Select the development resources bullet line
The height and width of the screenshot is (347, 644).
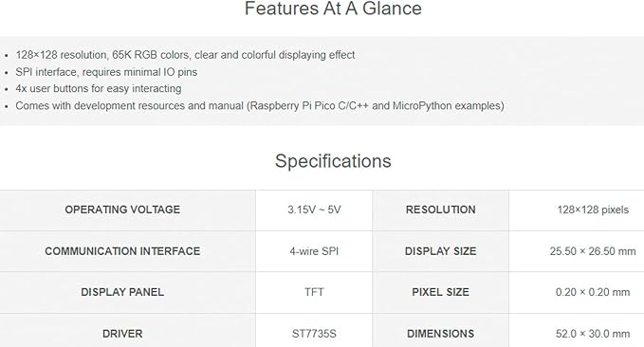(260, 106)
